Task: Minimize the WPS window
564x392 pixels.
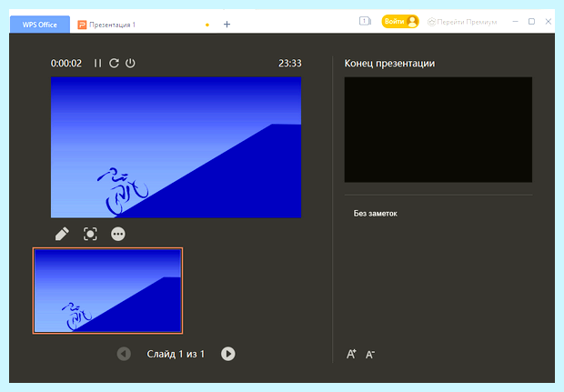Action: (x=515, y=22)
